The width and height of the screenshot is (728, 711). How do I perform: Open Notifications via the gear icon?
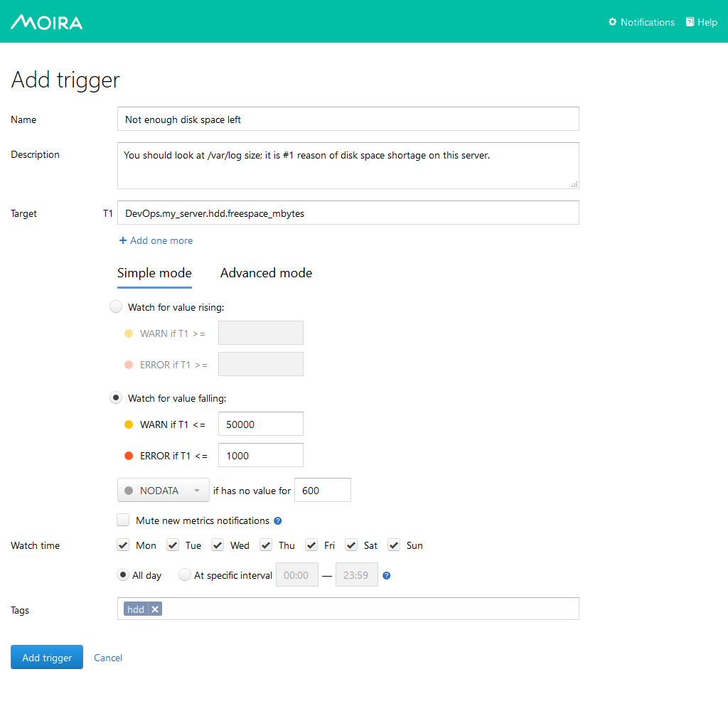click(x=613, y=22)
